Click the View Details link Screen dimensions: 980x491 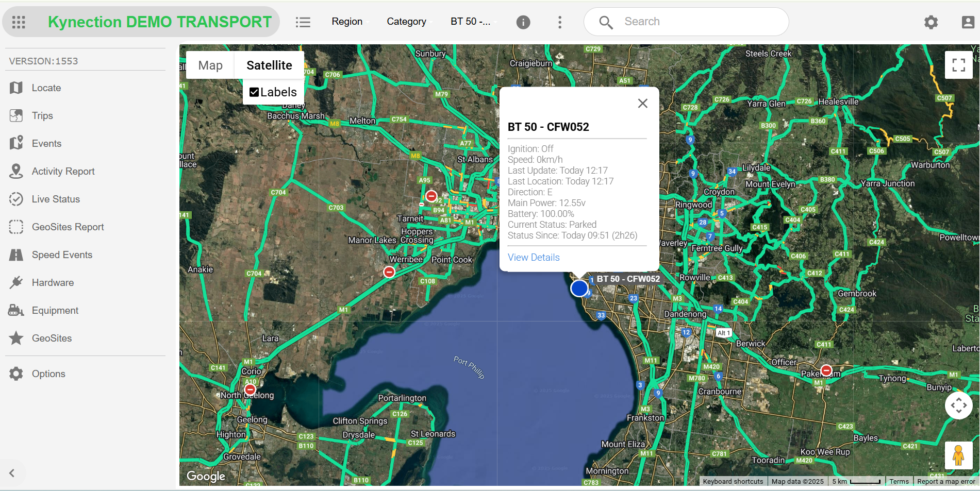tap(534, 257)
